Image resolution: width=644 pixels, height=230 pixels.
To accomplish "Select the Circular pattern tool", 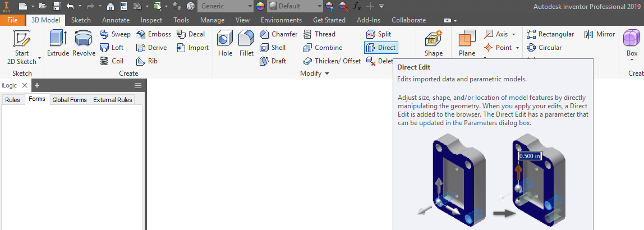I will 544,48.
